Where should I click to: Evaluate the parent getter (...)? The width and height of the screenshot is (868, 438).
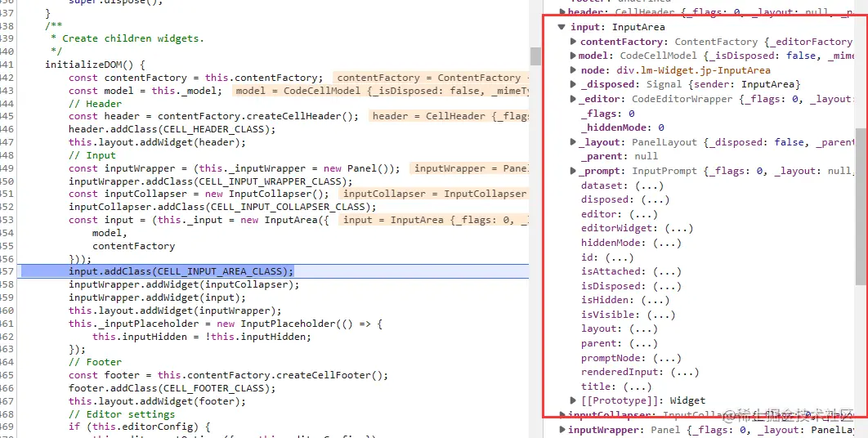643,343
